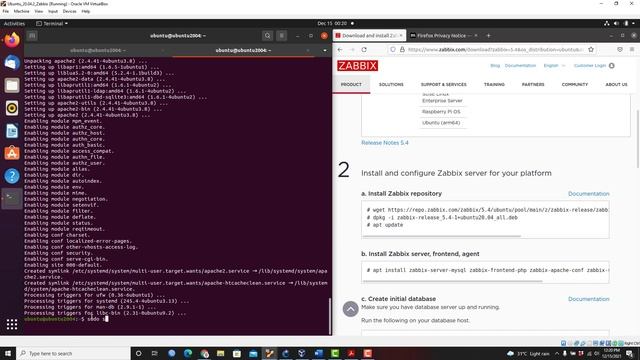Bookmark this page with the star icon
The width and height of the screenshot is (640, 360).
tap(591, 49)
